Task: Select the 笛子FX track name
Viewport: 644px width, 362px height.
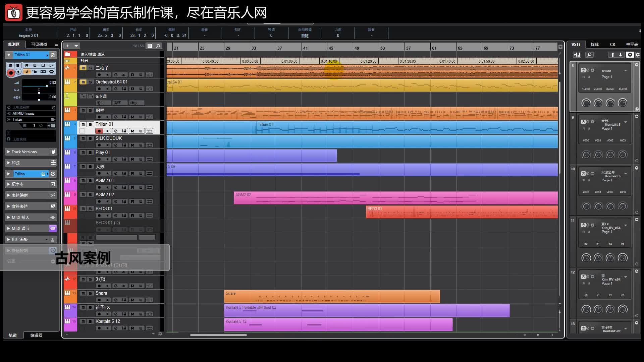Action: [x=103, y=307]
